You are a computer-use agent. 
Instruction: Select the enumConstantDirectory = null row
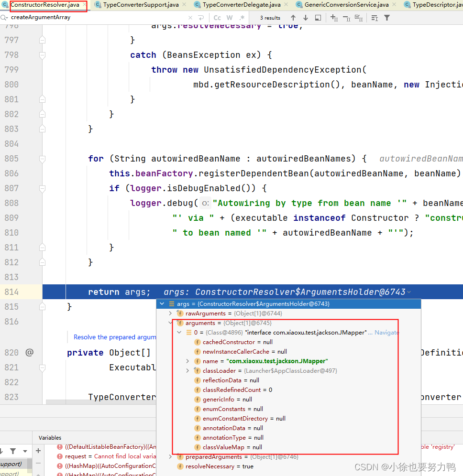[288, 418]
